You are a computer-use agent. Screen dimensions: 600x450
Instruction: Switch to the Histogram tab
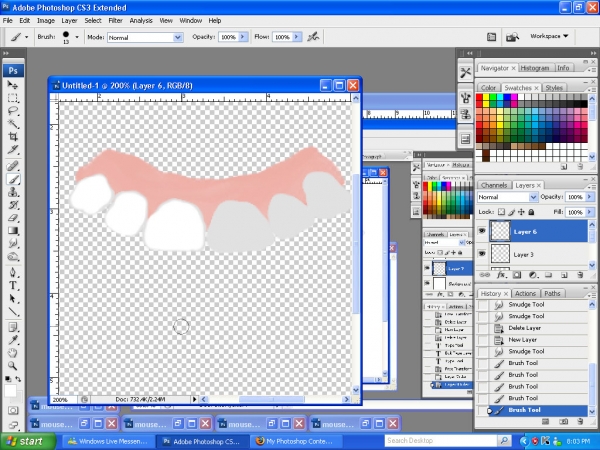point(535,68)
